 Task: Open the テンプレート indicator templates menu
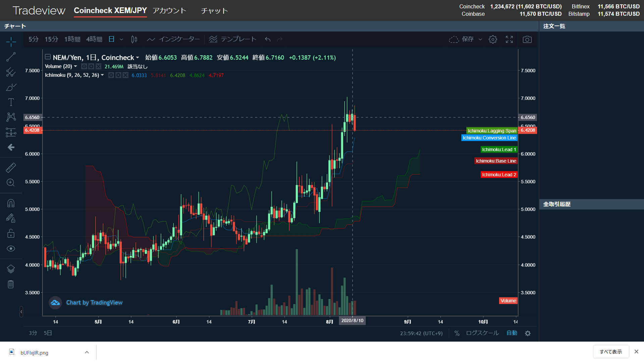[x=232, y=39]
